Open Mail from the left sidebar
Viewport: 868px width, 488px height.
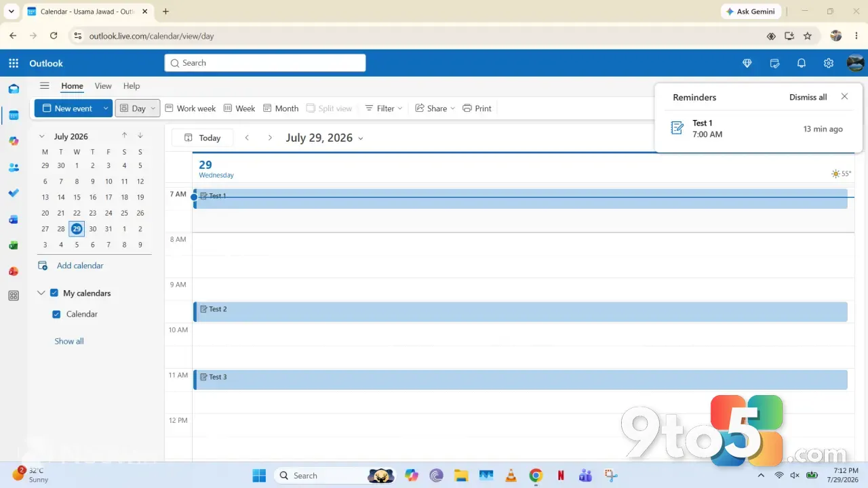14,89
